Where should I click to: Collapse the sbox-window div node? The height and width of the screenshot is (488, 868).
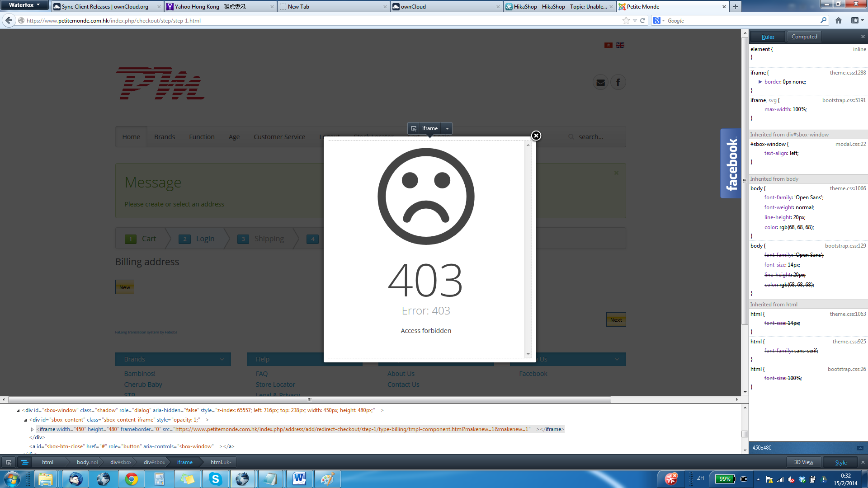tap(18, 410)
